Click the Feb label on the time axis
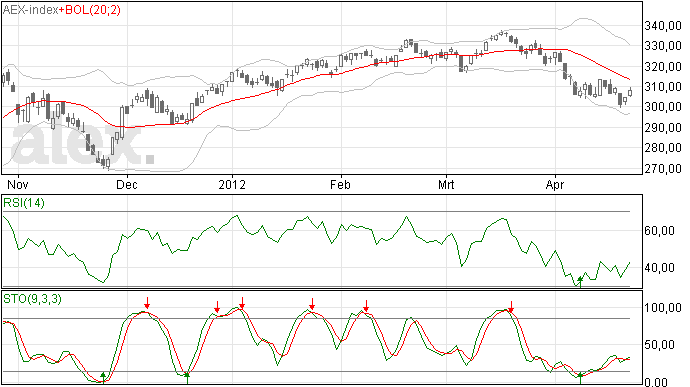Screen dimensions: 690x387 (340, 184)
